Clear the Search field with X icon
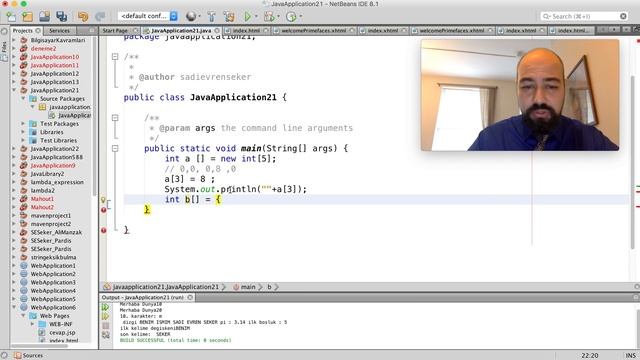Screen dimensions: 640x360 point(623,16)
